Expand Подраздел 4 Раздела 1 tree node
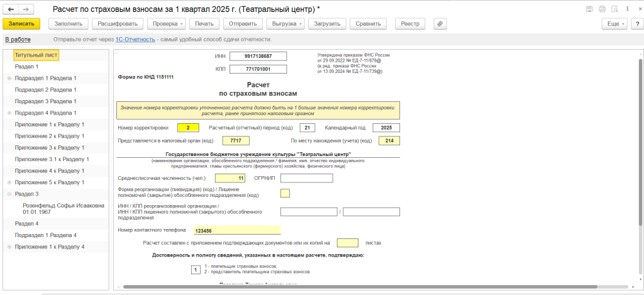The height and width of the screenshot is (295, 644). pyautogui.click(x=9, y=113)
